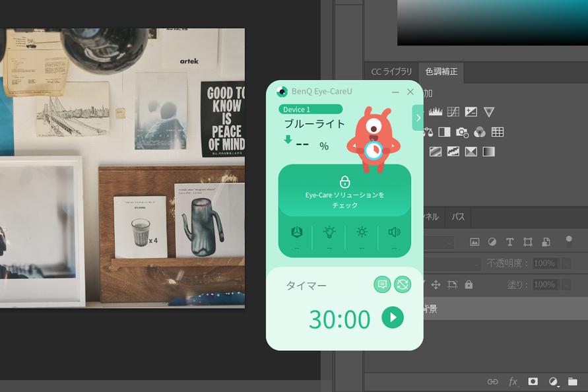This screenshot has height=392, width=588.
Task: Toggle lock position (move arrows icon)
Action: click(x=436, y=284)
